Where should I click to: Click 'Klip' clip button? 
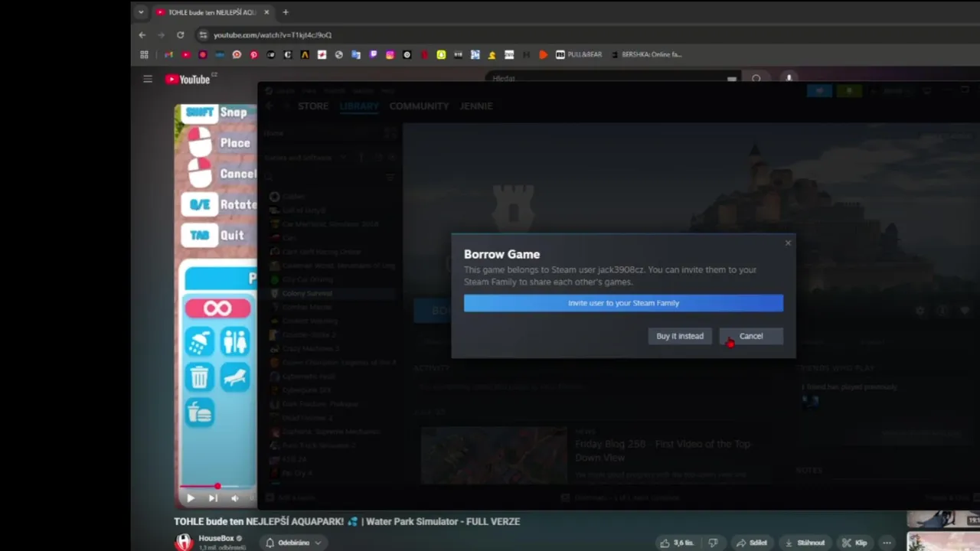coord(854,543)
